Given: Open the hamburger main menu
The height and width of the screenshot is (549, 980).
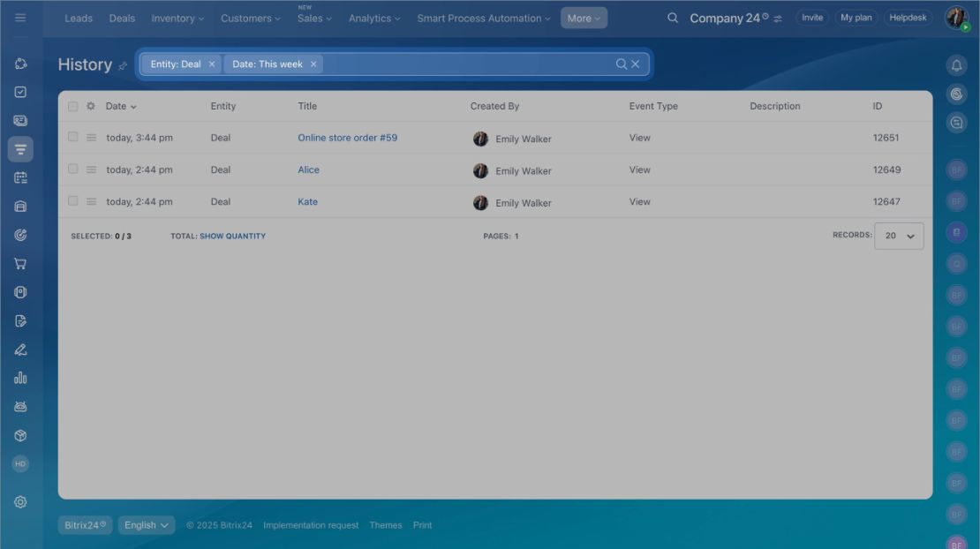Looking at the screenshot, I should 20,18.
